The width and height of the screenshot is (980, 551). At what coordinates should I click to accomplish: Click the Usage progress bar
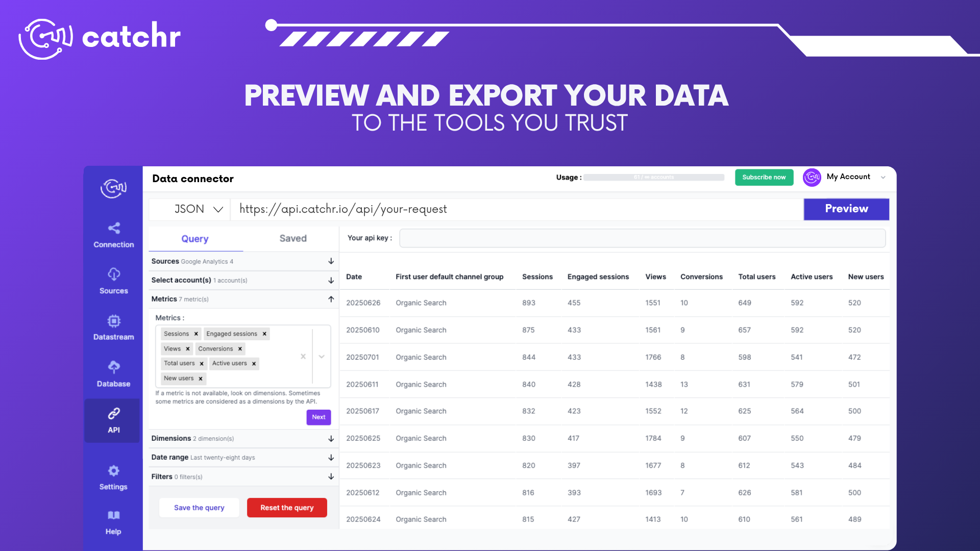click(x=654, y=178)
